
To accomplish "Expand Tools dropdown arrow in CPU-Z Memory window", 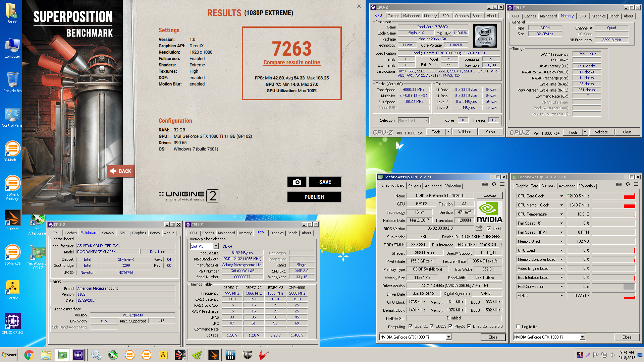I will [585, 132].
